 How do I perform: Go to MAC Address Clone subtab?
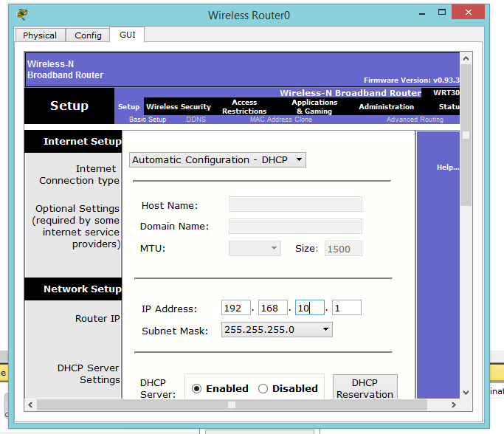click(281, 120)
